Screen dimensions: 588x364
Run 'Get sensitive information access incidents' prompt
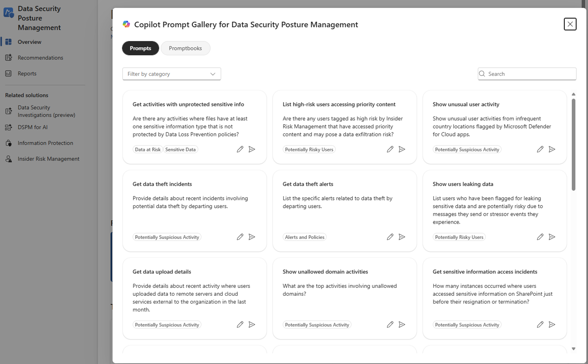click(x=552, y=325)
